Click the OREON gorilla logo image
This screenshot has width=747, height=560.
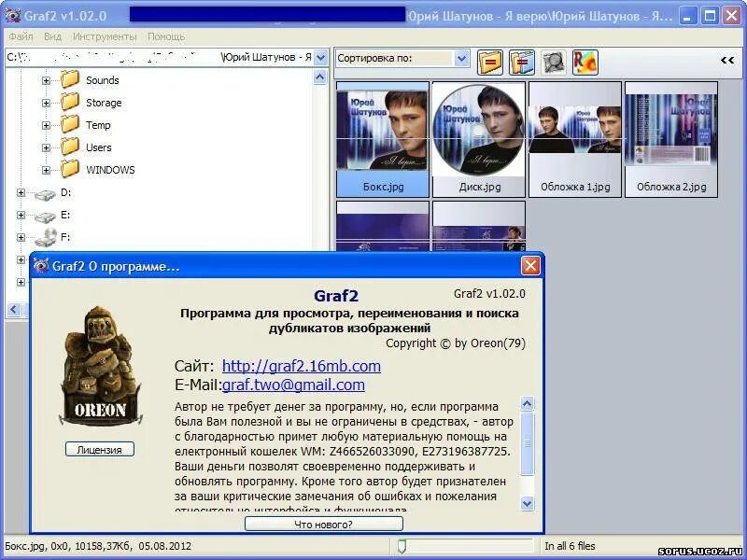click(100, 366)
